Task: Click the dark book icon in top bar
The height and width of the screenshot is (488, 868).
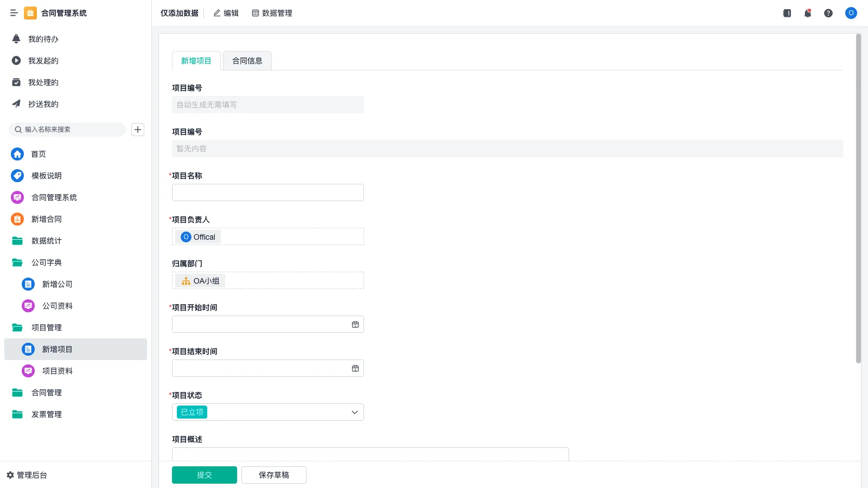Action: [787, 13]
